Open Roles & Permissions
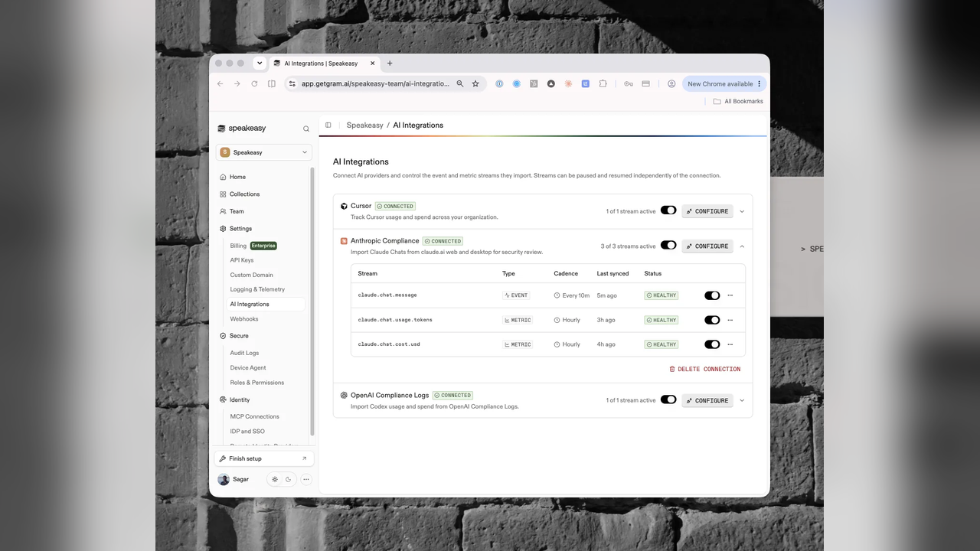 pos(257,383)
